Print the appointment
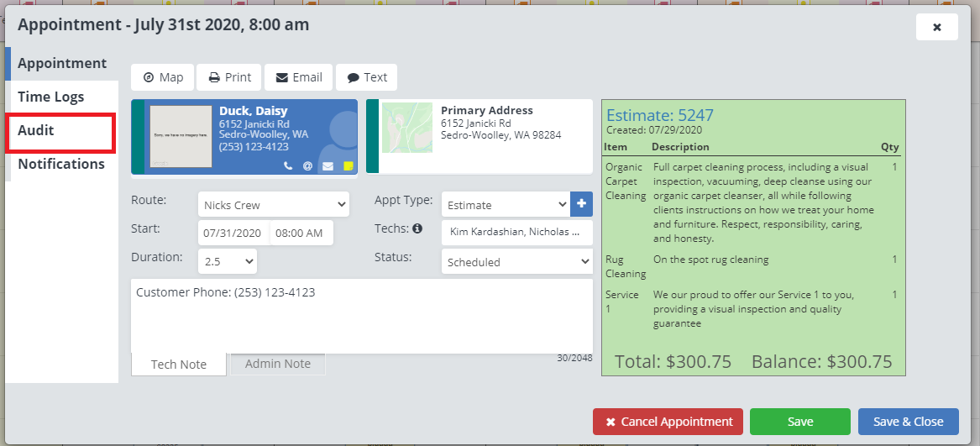Viewport: 980px width, 446px height. pos(229,77)
